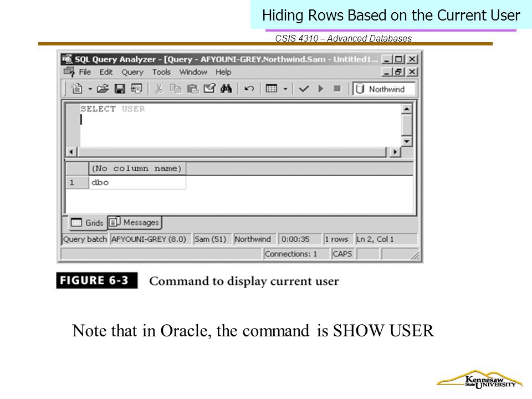Open the Execute Mode dropdown arrow
The height and width of the screenshot is (399, 532).
pyautogui.click(x=285, y=89)
